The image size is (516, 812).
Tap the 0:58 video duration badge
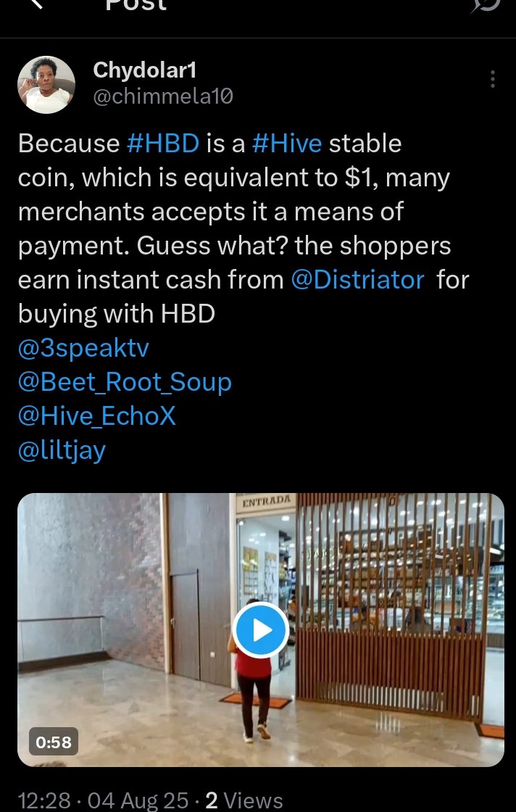click(54, 742)
